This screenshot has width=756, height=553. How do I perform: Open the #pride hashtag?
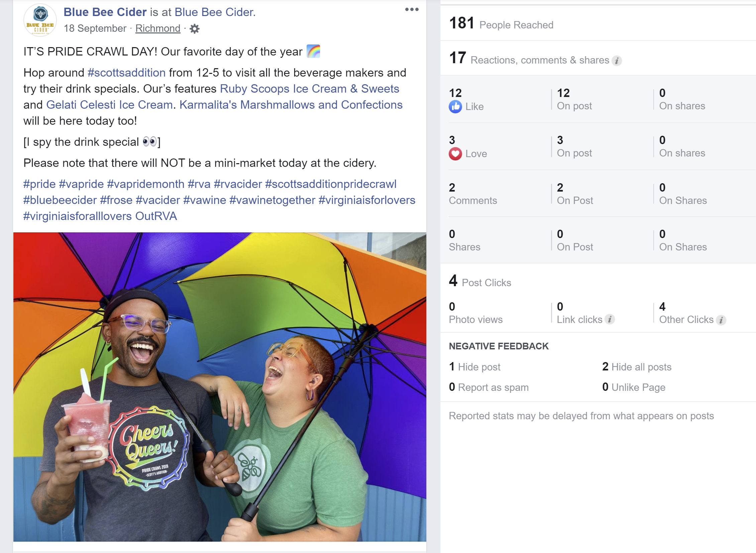(x=39, y=184)
